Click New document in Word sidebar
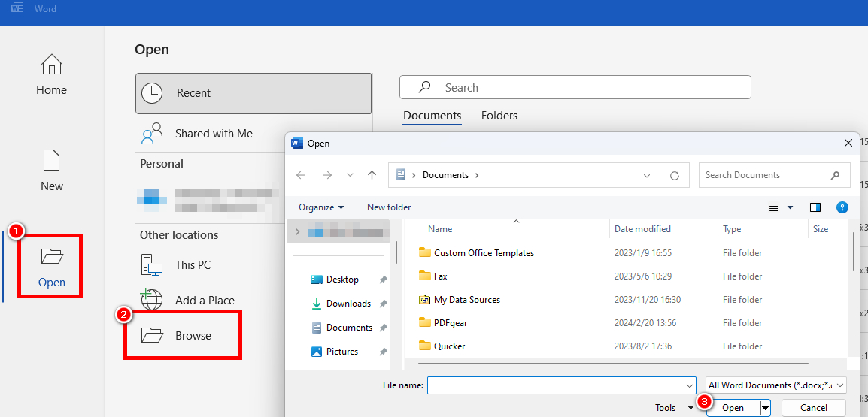Viewport: 868px width, 417px height. coord(51,170)
